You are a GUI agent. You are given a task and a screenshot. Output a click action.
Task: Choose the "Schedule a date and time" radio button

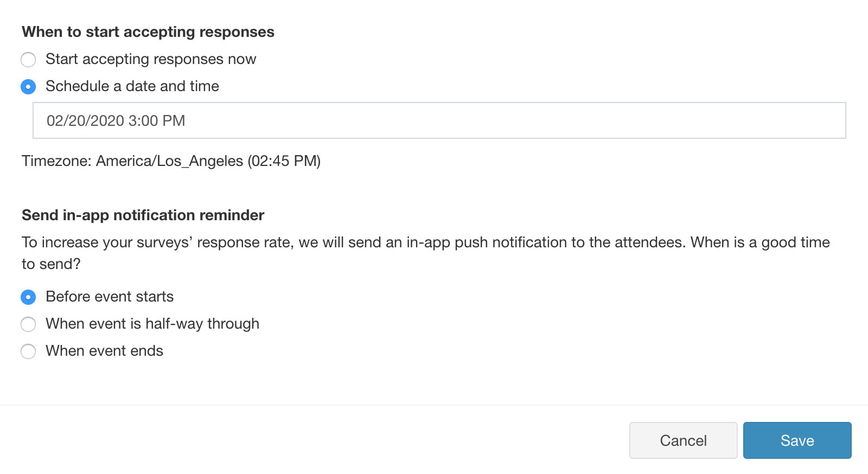pos(28,87)
